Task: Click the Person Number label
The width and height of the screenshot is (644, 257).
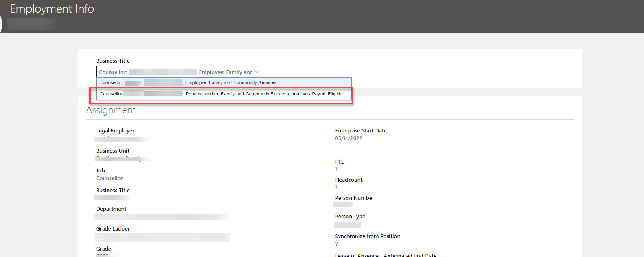Action: (355, 198)
